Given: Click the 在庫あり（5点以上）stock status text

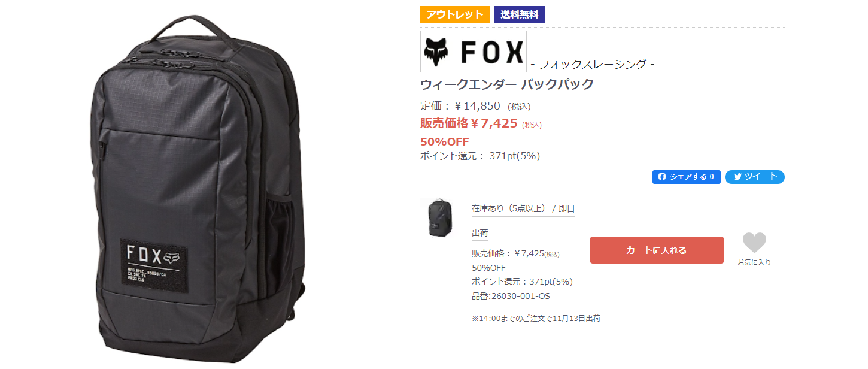Looking at the screenshot, I should click(x=509, y=208).
